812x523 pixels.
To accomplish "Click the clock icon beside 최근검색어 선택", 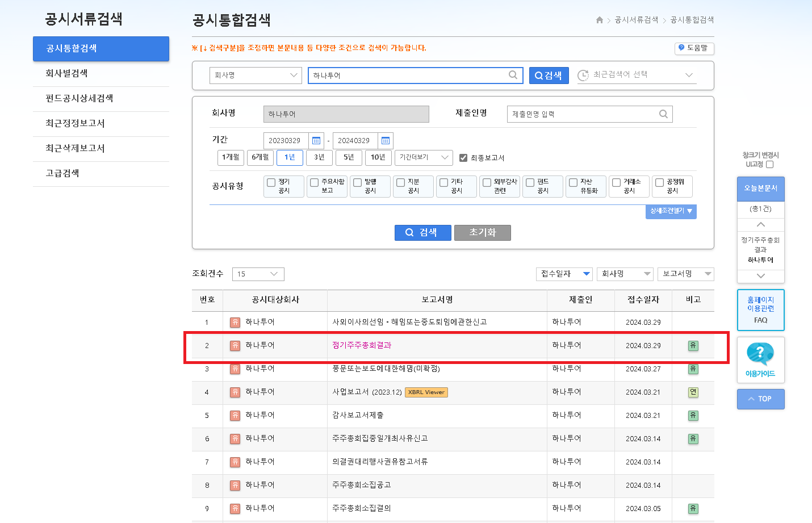I will (583, 75).
